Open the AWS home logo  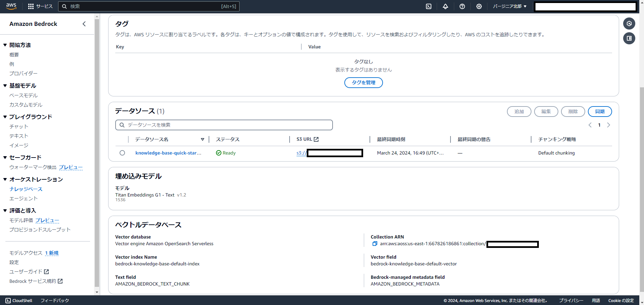point(11,6)
